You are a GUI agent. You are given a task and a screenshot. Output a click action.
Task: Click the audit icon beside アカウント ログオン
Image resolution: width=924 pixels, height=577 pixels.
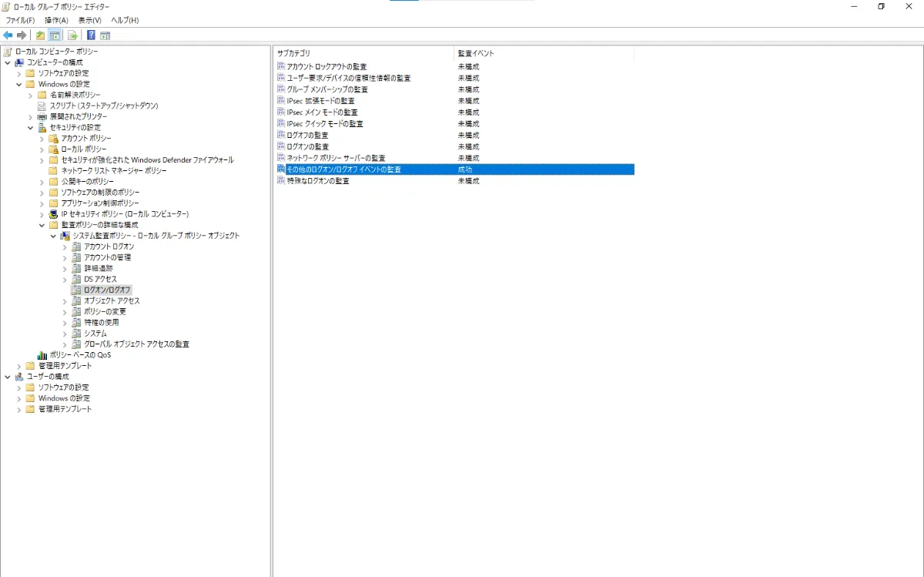point(76,247)
